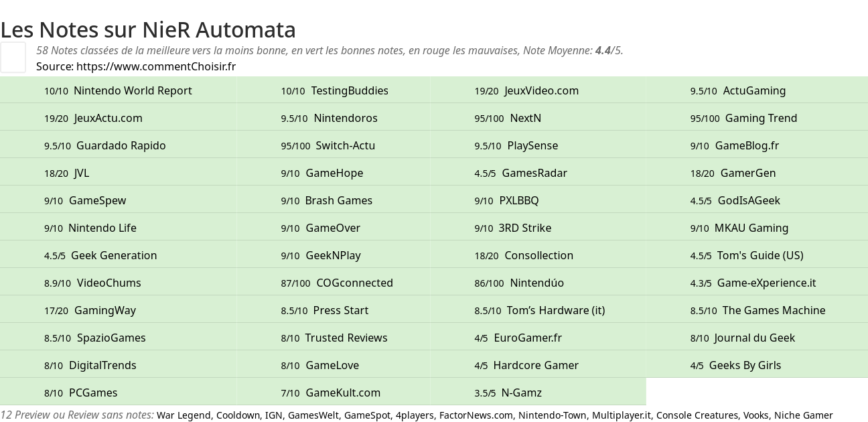The image size is (868, 422).
Task: Open IGN in the unrated reviews list
Action: 273,415
